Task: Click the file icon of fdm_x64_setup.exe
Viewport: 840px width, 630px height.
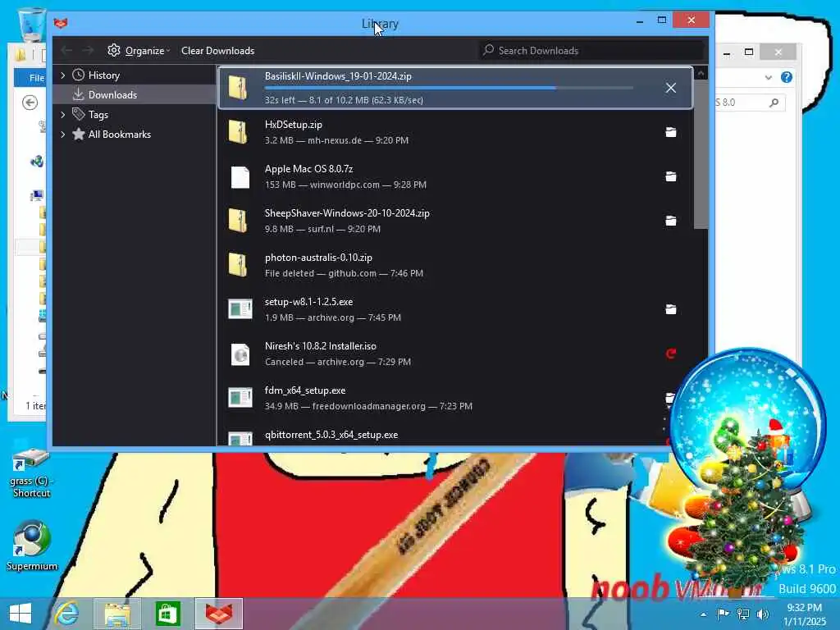Action: pos(240,398)
